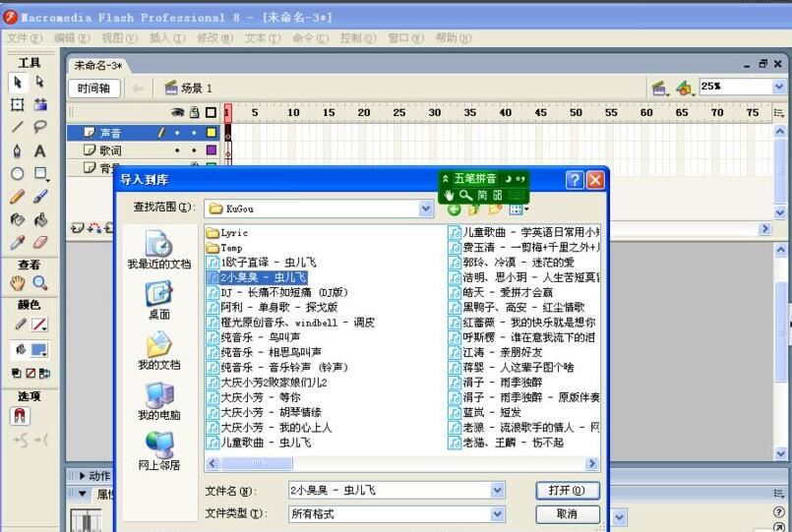This screenshot has height=532, width=792.
Task: Select the Line tool
Action: coord(18,126)
